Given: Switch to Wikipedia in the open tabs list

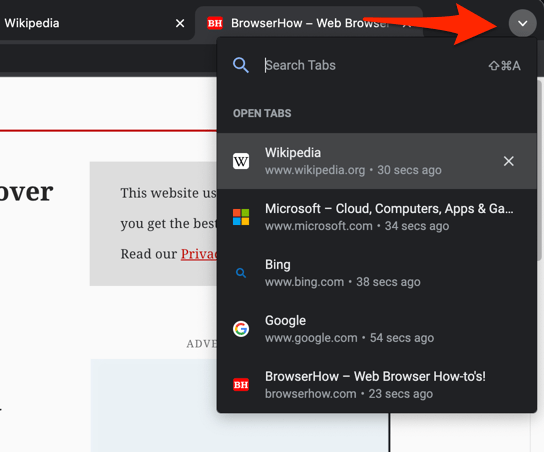Looking at the screenshot, I should [x=377, y=161].
